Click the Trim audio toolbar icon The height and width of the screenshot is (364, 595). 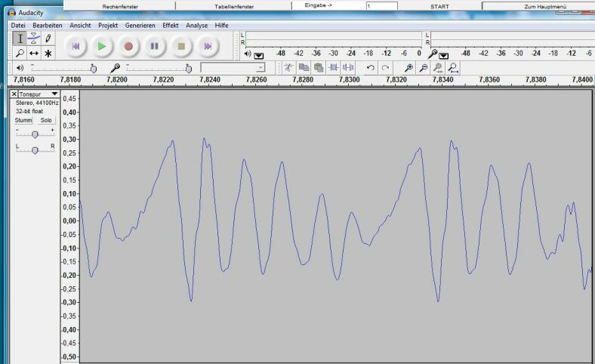pos(333,68)
